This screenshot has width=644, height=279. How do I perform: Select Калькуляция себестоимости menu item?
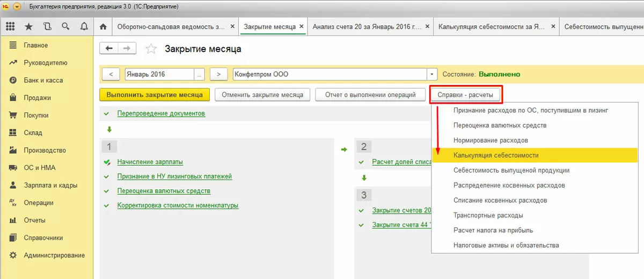click(495, 155)
